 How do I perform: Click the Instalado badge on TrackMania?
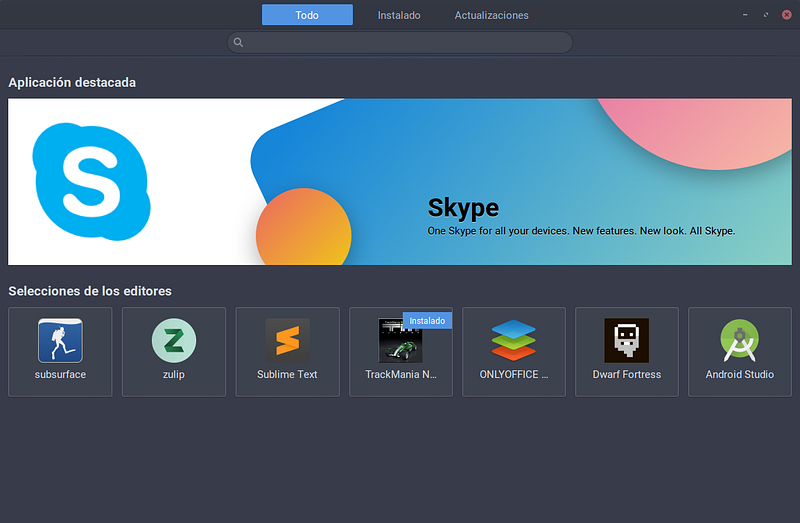(427, 320)
